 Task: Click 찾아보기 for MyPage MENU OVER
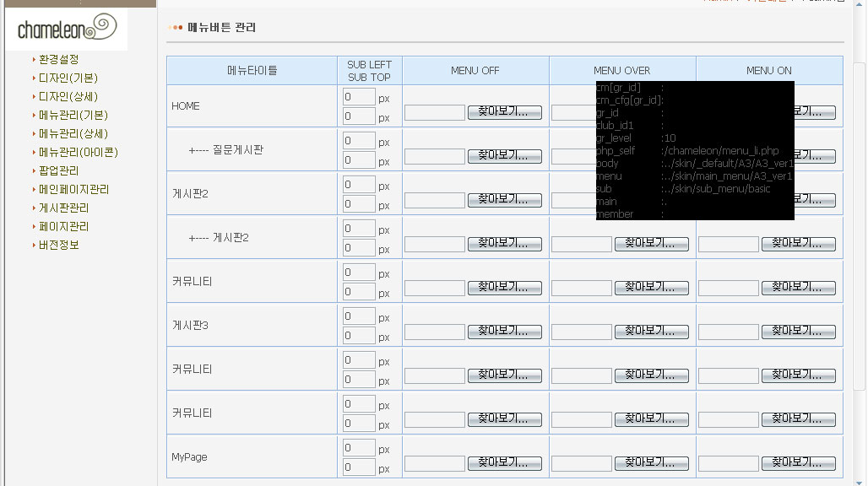coord(651,463)
